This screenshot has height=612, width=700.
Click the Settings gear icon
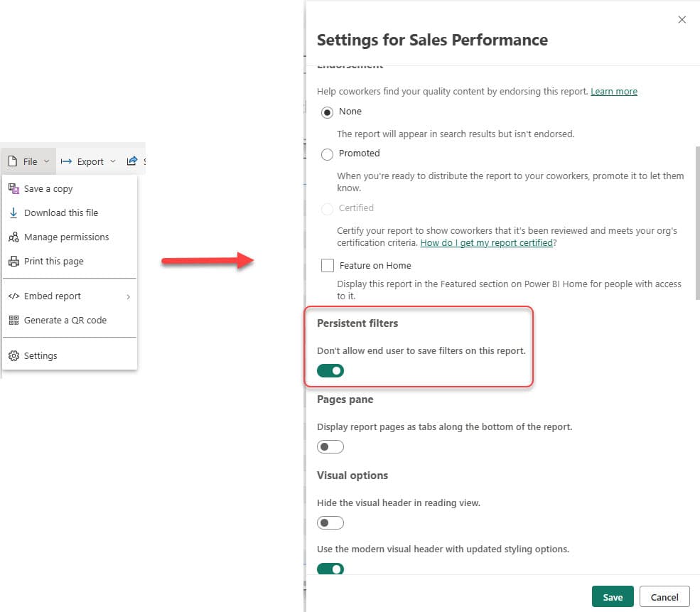click(x=14, y=356)
